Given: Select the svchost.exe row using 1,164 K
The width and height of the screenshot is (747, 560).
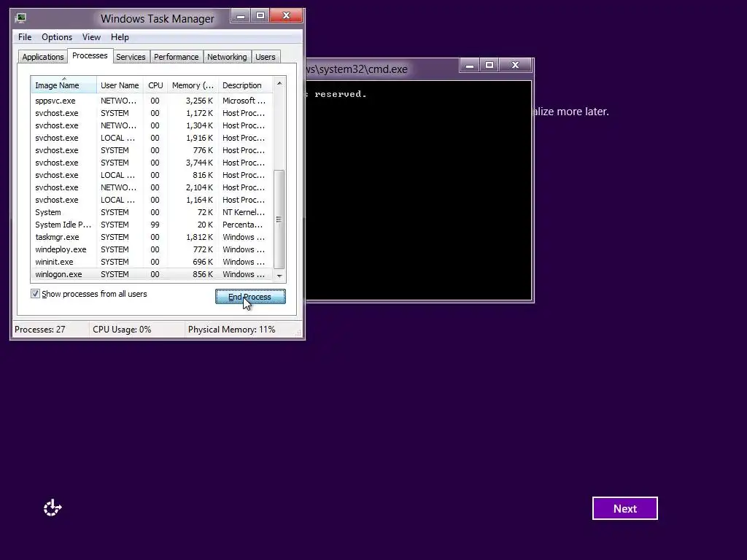Looking at the screenshot, I should click(152, 200).
